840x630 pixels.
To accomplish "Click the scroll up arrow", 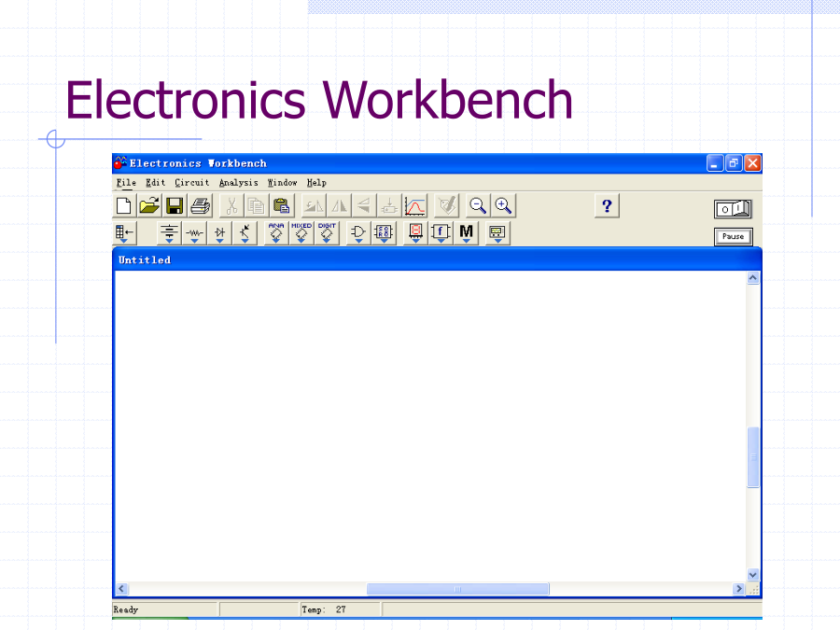I will [x=752, y=277].
